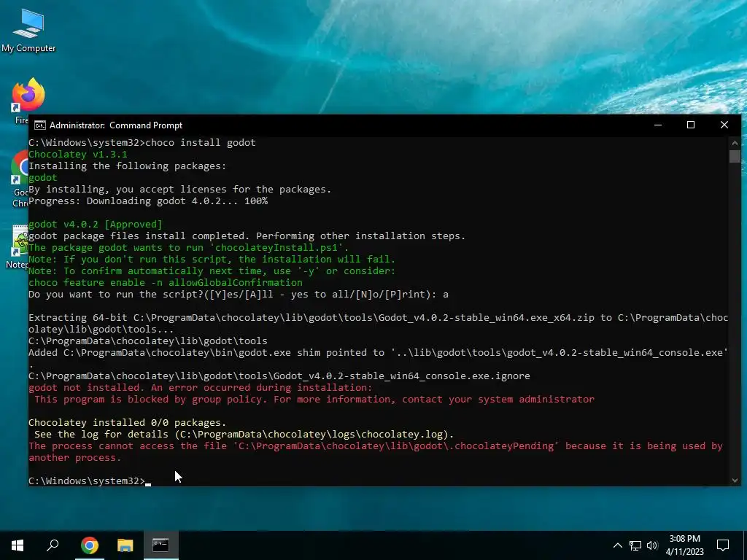Open the notification action center
The height and width of the screenshot is (560, 747).
(723, 545)
